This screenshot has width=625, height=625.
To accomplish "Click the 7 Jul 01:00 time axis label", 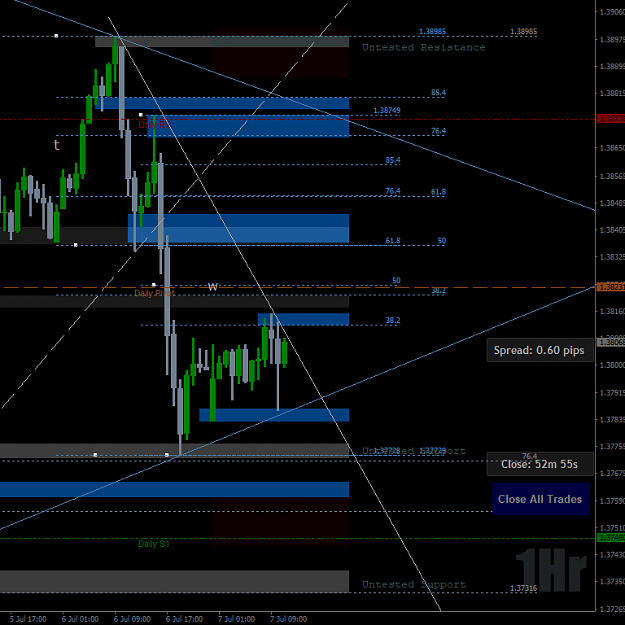I will pos(236,619).
